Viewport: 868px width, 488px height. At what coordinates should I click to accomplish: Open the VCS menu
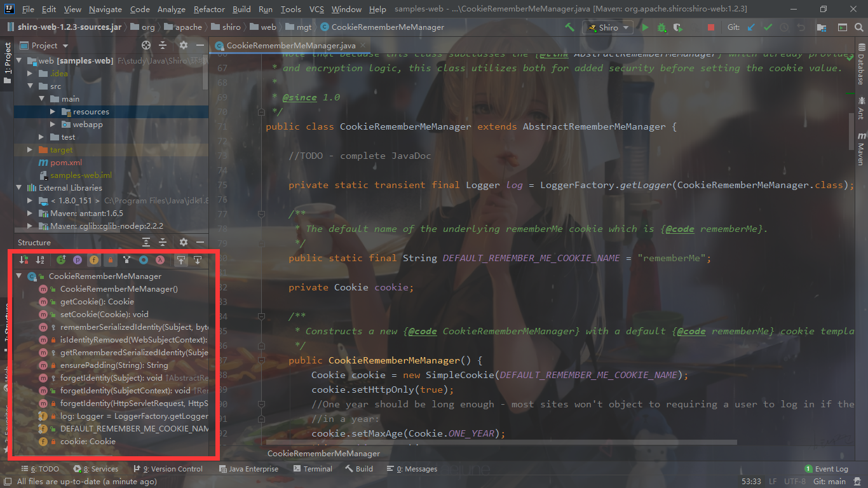click(316, 9)
